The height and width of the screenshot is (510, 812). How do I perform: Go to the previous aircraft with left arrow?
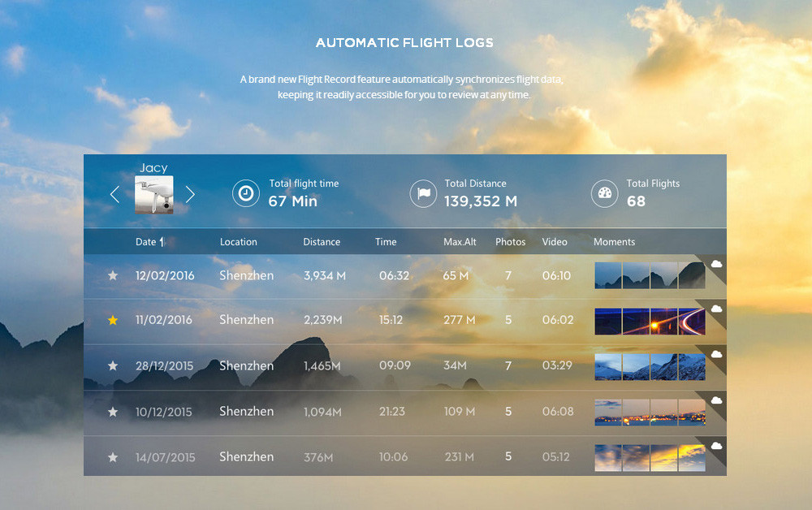click(114, 194)
